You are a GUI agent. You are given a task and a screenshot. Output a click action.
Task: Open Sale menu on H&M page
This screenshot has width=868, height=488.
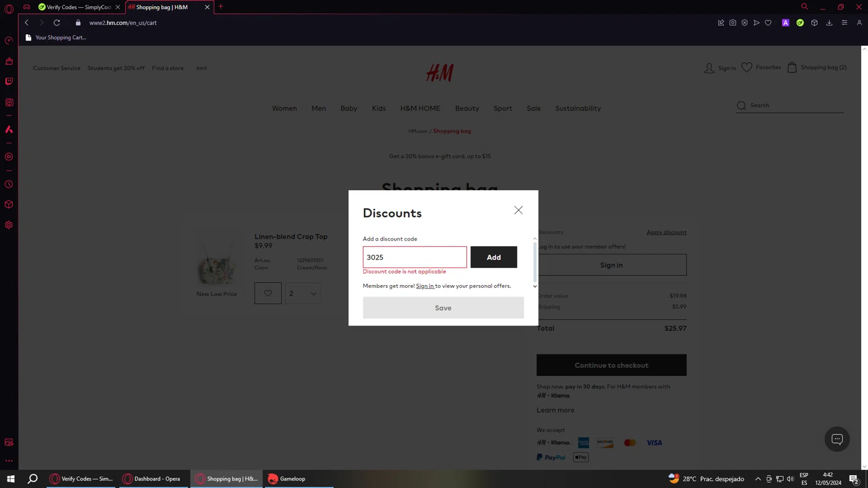point(534,108)
